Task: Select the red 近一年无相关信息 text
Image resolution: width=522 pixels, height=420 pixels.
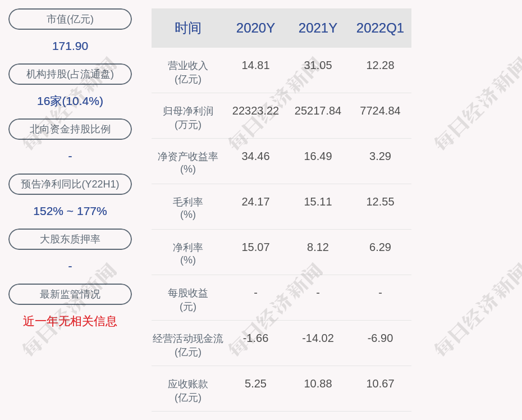Action: [70, 321]
